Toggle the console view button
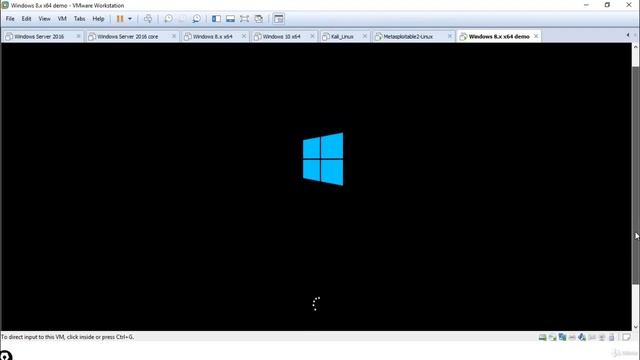Image resolution: width=640 pixels, height=360 pixels. pyautogui.click(x=278, y=19)
